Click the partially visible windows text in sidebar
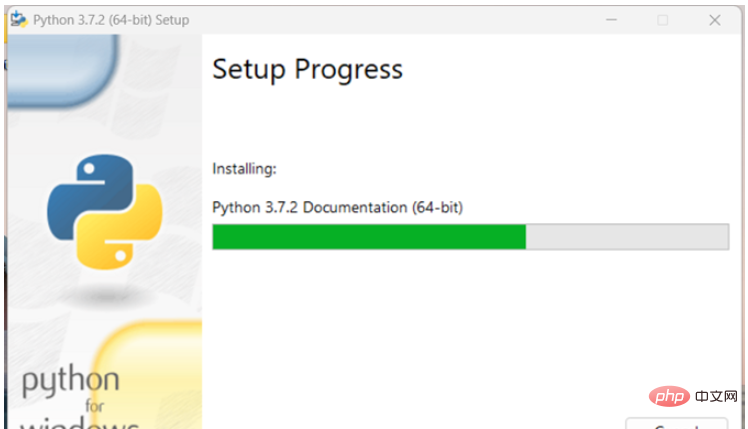This screenshot has height=429, width=748. tap(80, 424)
